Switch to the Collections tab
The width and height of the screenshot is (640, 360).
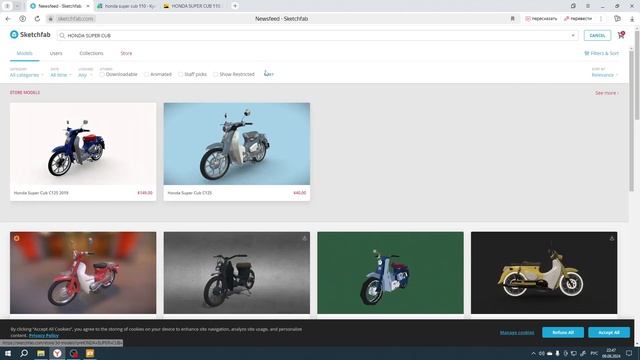pos(91,53)
